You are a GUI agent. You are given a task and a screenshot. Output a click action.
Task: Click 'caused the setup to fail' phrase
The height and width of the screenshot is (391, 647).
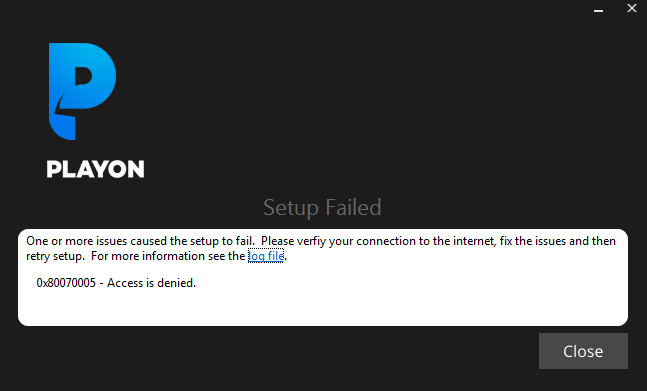pyautogui.click(x=192, y=241)
